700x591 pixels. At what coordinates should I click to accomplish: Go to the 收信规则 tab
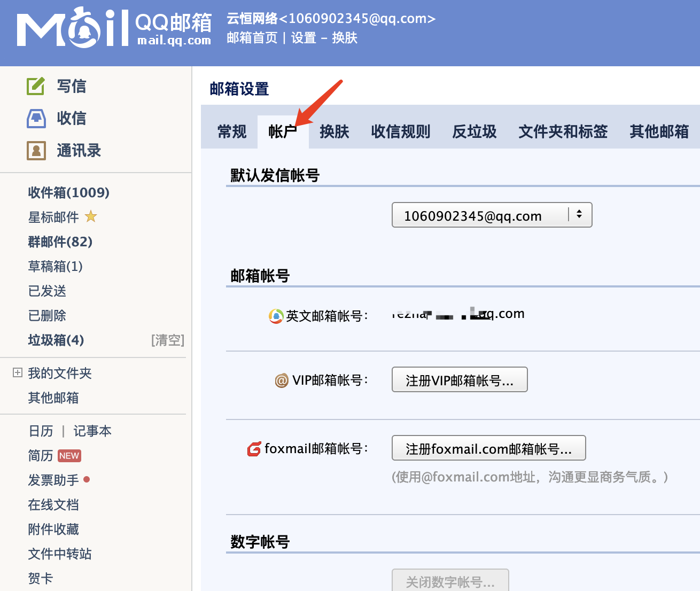tap(401, 131)
